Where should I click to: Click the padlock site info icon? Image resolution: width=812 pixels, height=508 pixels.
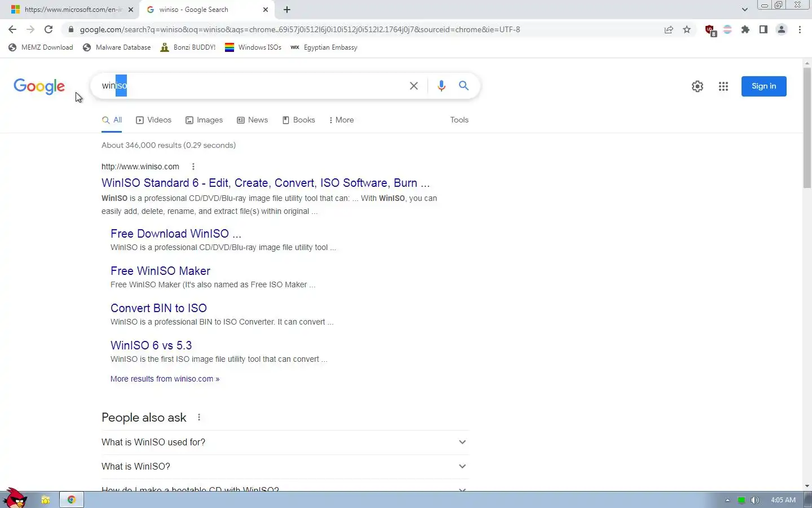pyautogui.click(x=70, y=29)
